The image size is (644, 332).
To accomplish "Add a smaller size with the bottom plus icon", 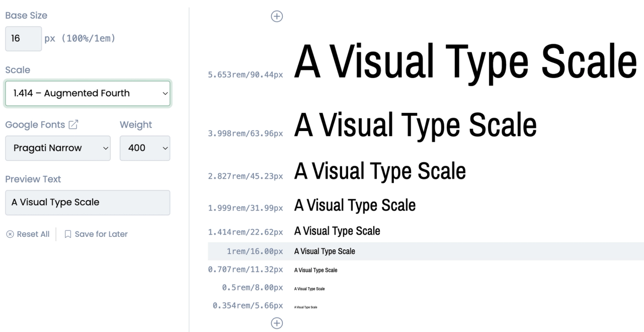I will 277,323.
